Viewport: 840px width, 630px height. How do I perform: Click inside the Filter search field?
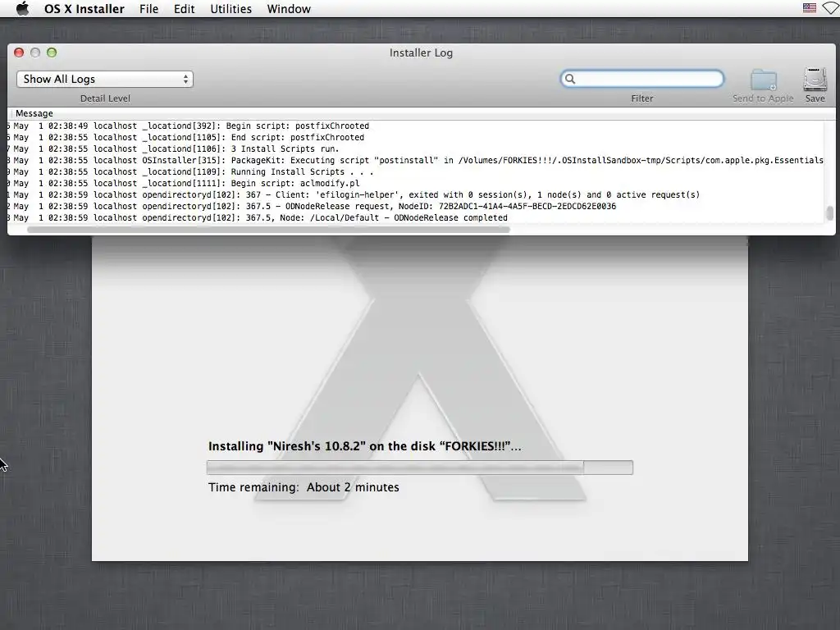pyautogui.click(x=641, y=79)
